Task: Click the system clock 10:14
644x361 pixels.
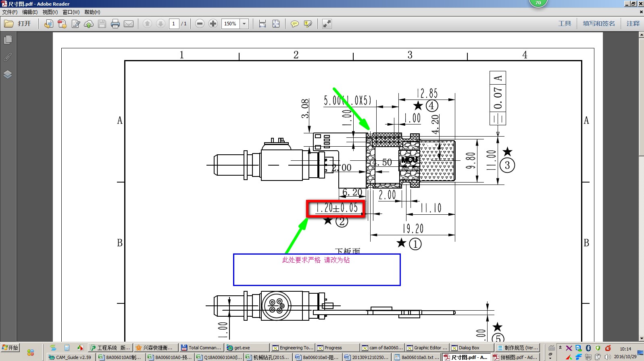Action: tap(625, 349)
